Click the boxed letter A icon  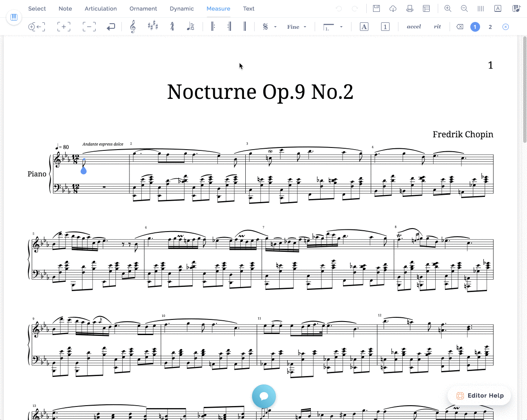(498, 8)
